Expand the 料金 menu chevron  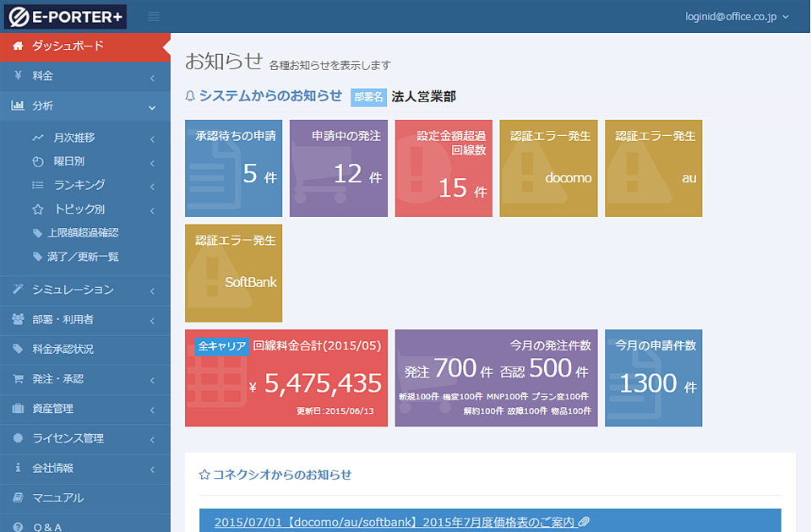point(152,78)
